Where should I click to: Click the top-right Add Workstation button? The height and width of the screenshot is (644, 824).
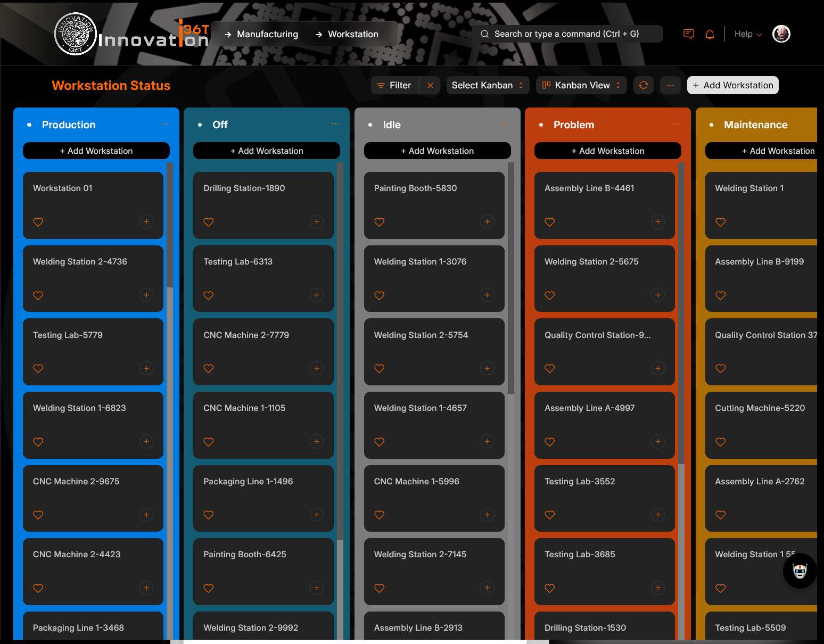(x=732, y=85)
